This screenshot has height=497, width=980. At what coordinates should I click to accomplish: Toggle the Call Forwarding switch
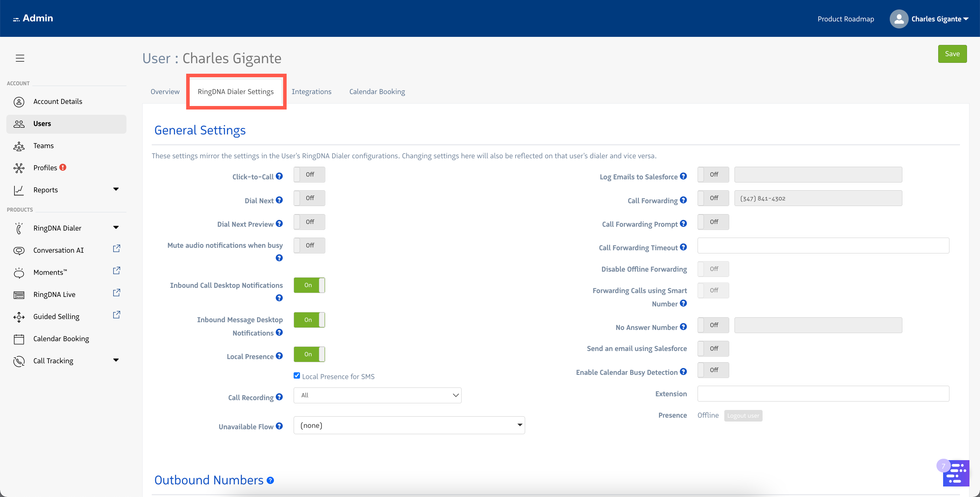click(713, 198)
